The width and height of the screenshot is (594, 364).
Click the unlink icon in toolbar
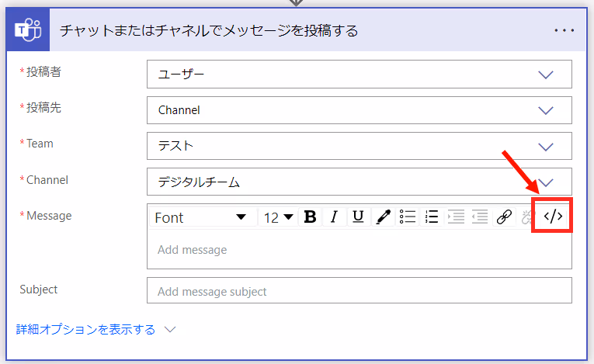pos(526,217)
